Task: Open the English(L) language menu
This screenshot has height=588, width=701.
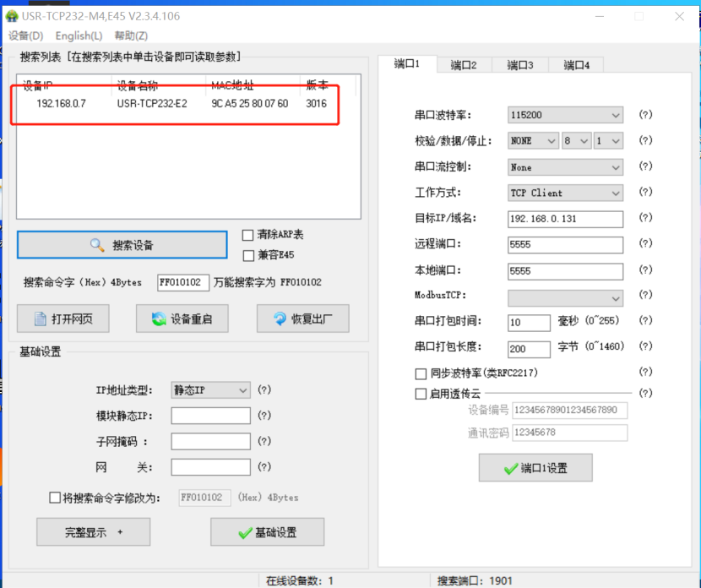Action: click(x=79, y=35)
